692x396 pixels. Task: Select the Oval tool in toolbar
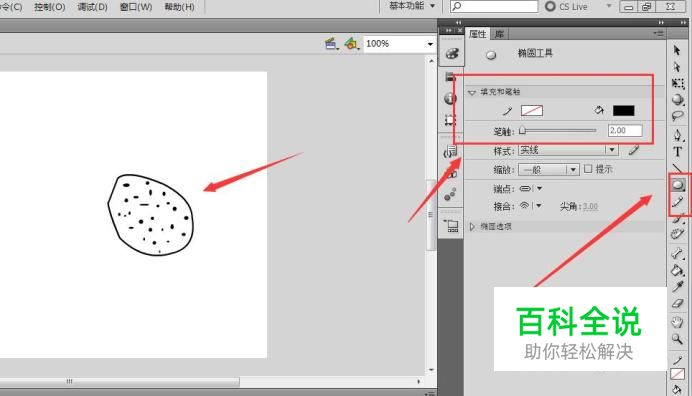click(678, 185)
